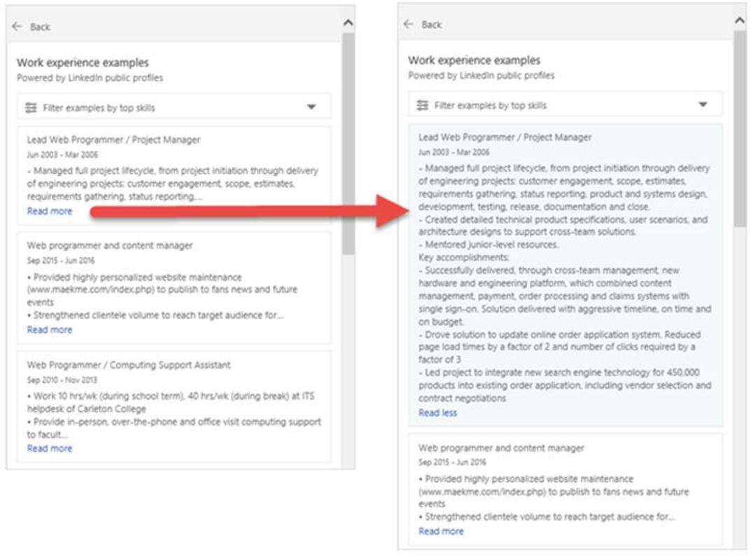Click the Back label in left panel
Viewport: 756px width, 559px height.
[x=40, y=27]
